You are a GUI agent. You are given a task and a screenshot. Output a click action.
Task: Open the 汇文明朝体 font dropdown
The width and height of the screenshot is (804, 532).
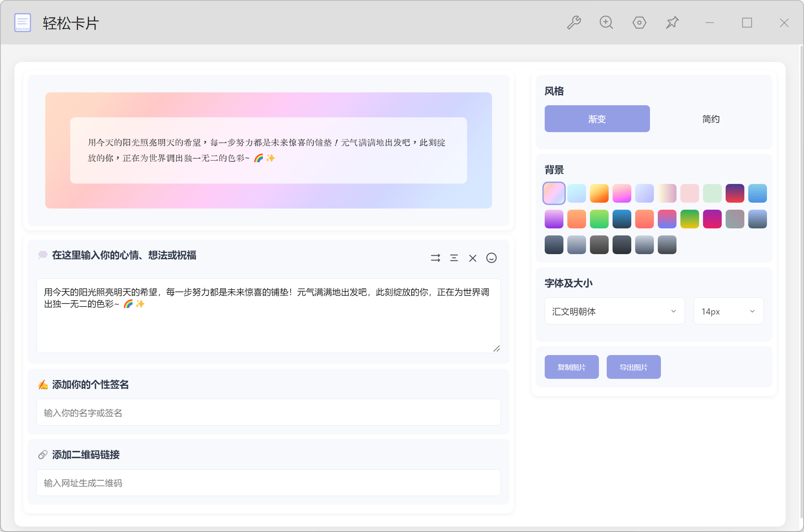coord(615,311)
